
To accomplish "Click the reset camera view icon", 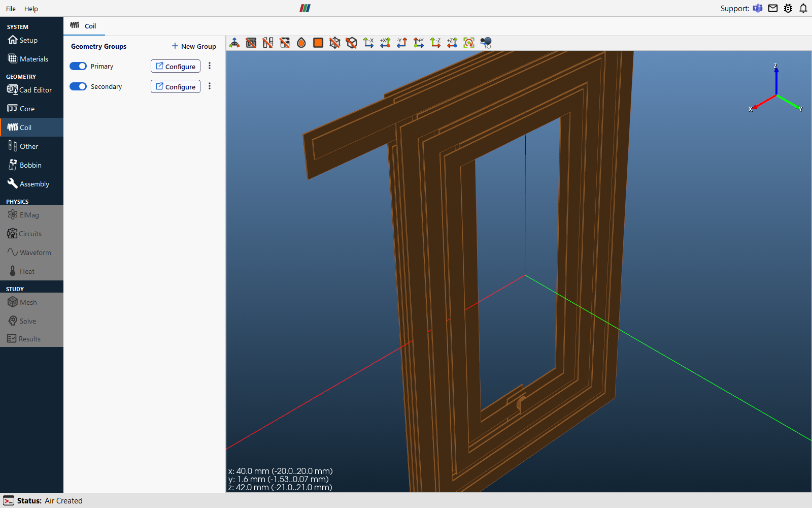I will (469, 43).
